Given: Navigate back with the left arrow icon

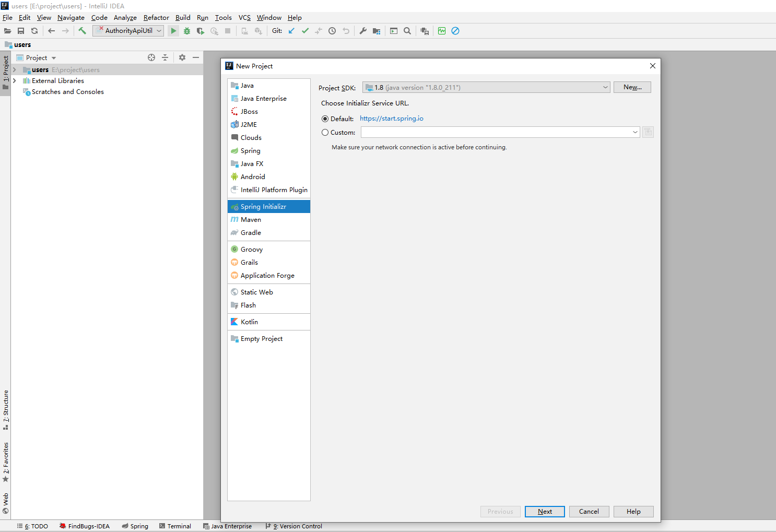Looking at the screenshot, I should point(51,31).
